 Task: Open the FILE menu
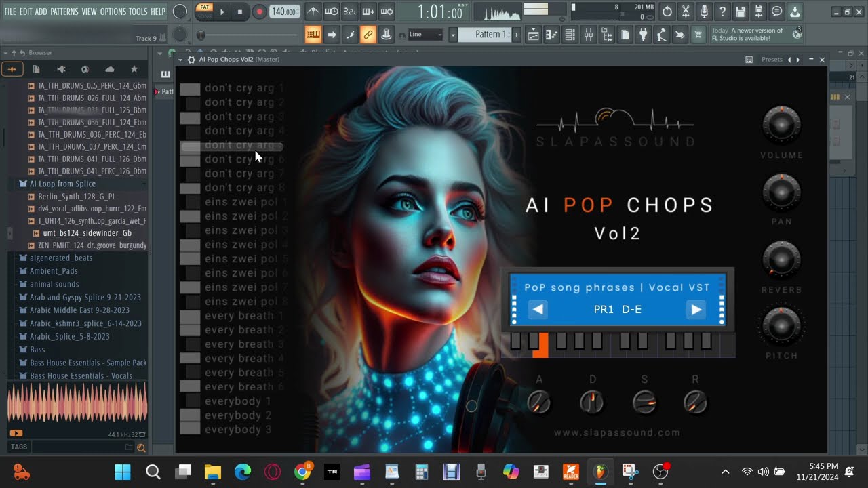coord(10,12)
